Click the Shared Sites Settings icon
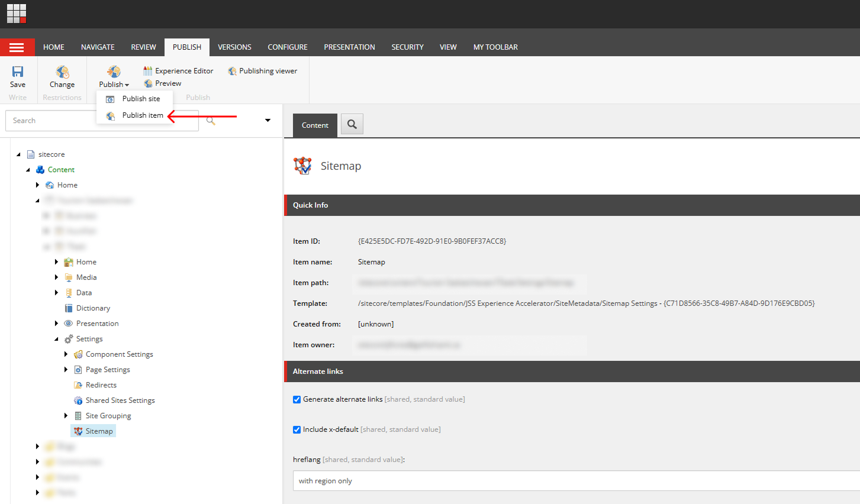 [x=78, y=400]
